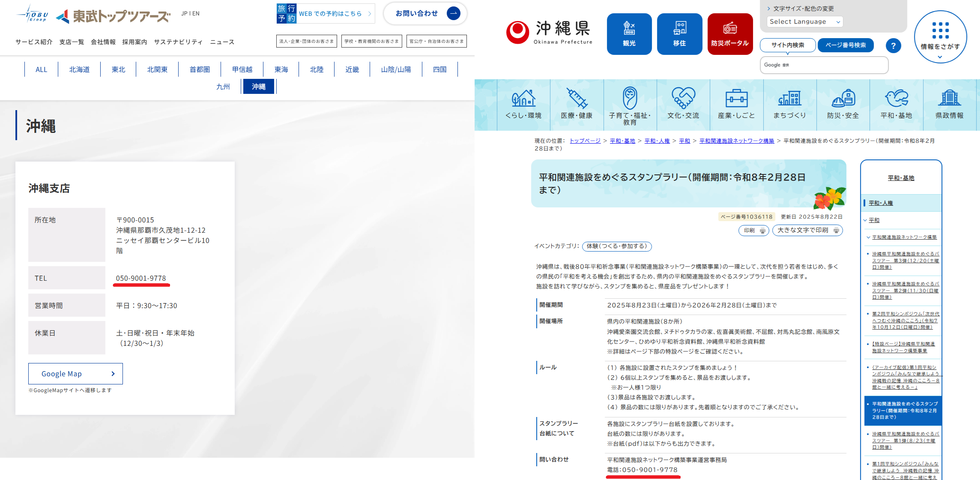The image size is (980, 480).
Task: Click the 大きな文字で印刷 button
Action: (x=807, y=230)
